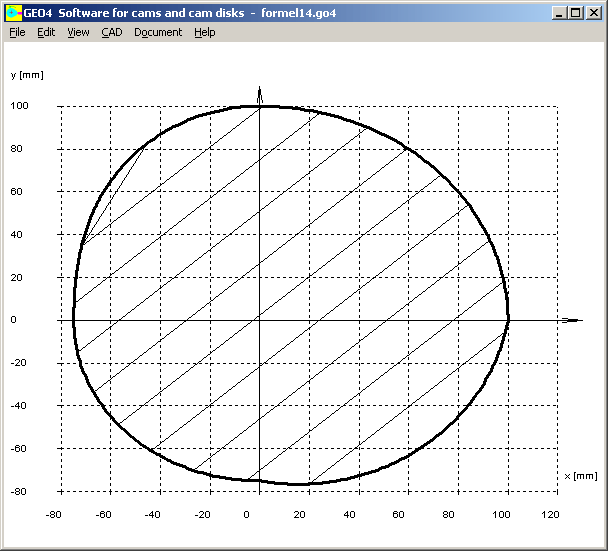This screenshot has height=551, width=608.
Task: Click the x-axis arrowhead on the right
Action: click(572, 320)
